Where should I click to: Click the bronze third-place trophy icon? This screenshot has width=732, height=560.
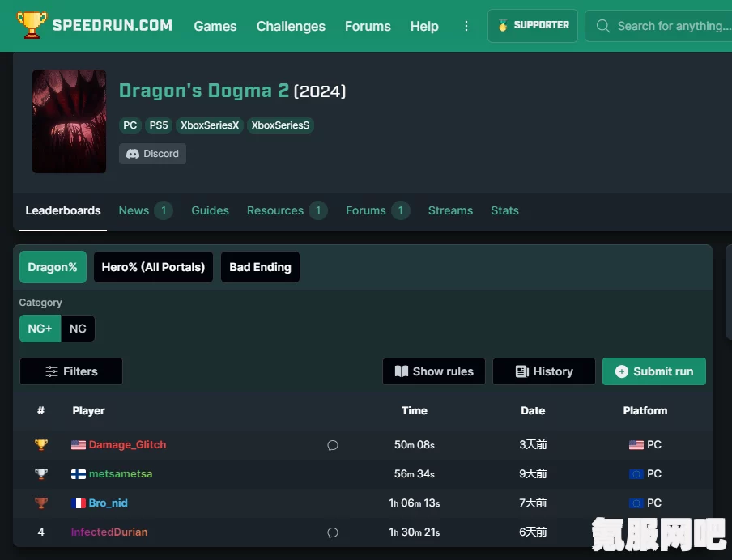(x=41, y=503)
